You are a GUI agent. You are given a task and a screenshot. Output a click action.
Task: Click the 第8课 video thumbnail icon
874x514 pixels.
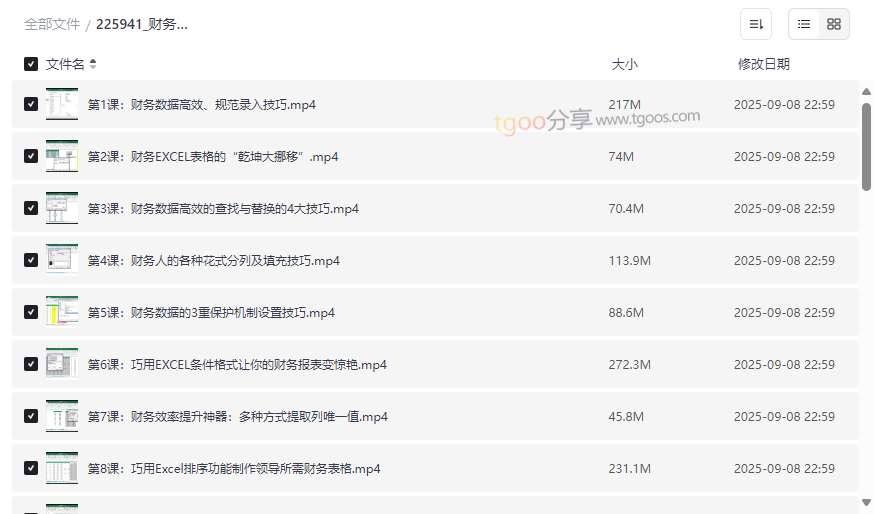click(62, 468)
